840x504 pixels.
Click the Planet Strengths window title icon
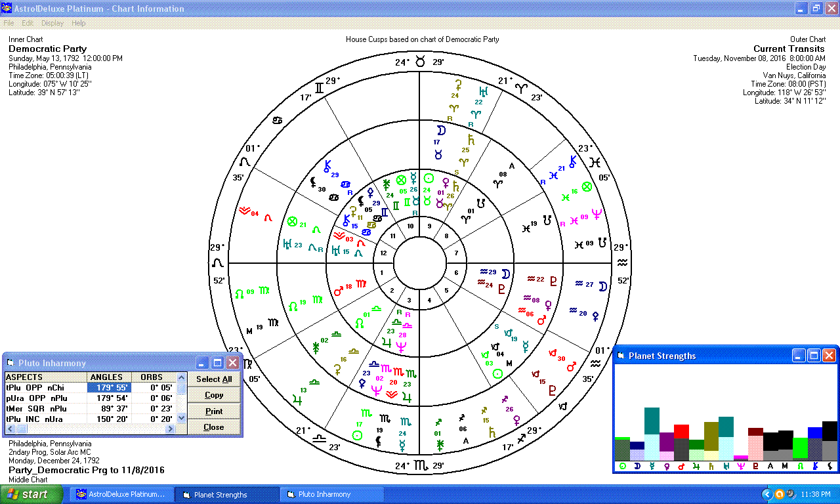[x=621, y=356]
